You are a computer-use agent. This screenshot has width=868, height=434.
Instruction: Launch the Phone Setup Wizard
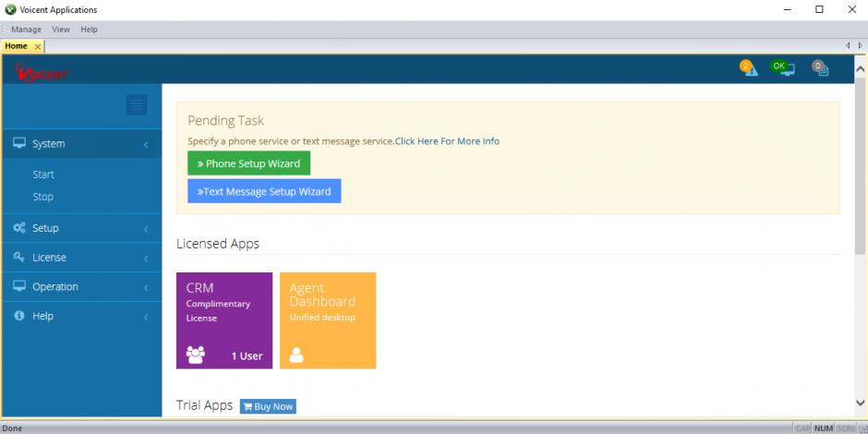(x=248, y=163)
